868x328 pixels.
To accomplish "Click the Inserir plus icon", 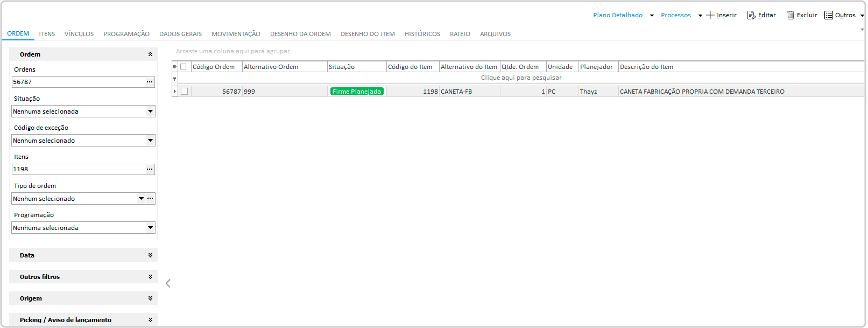I will [710, 15].
